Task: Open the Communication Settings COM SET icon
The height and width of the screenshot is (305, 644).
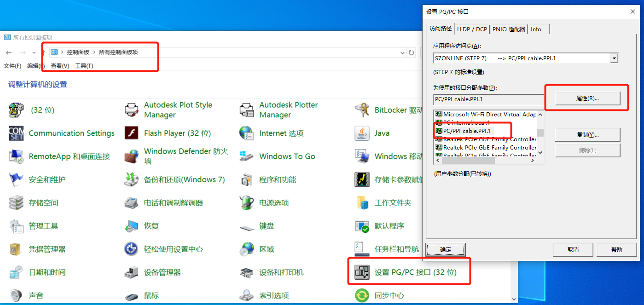Action: pos(16,133)
